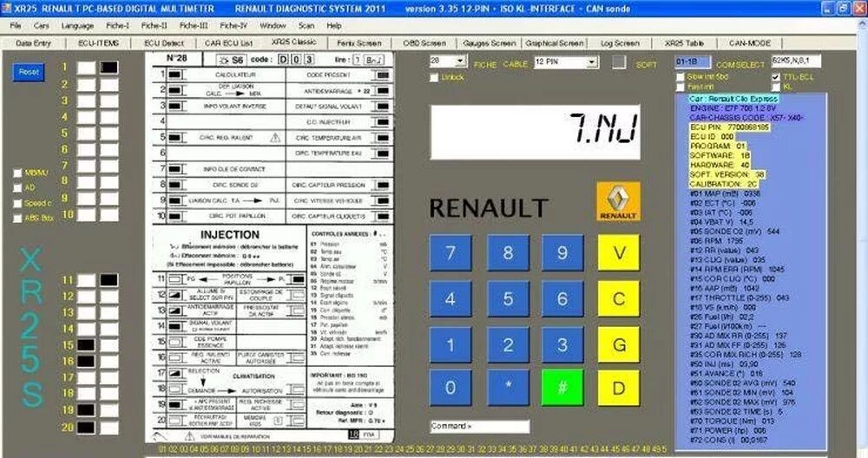Toggle the Unlock checkbox
868x458 pixels.
[x=434, y=77]
